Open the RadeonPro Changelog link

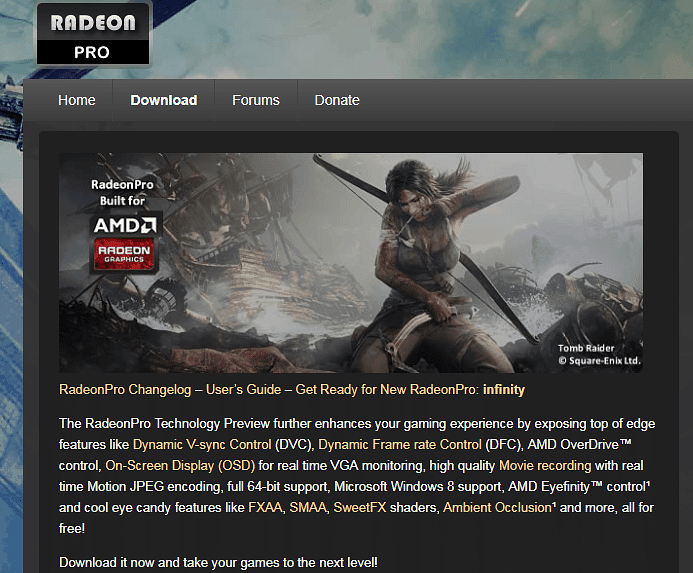click(125, 390)
